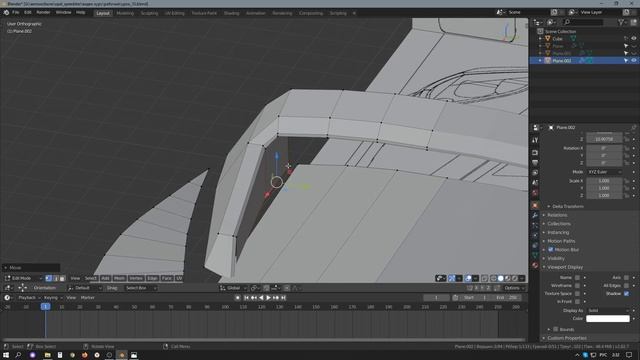Switch to vertex select mode
Viewport: 640px width, 360px height.
tap(49, 278)
